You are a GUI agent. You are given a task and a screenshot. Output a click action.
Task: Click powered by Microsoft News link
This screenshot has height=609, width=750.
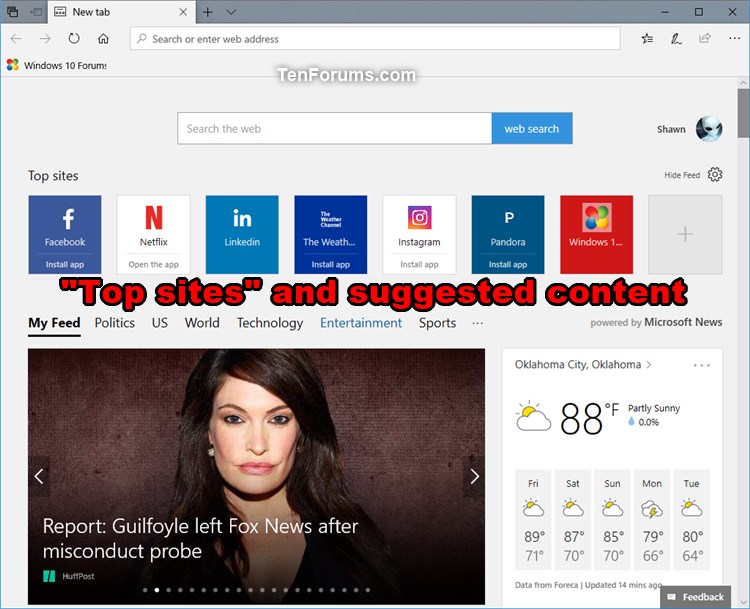(x=656, y=322)
